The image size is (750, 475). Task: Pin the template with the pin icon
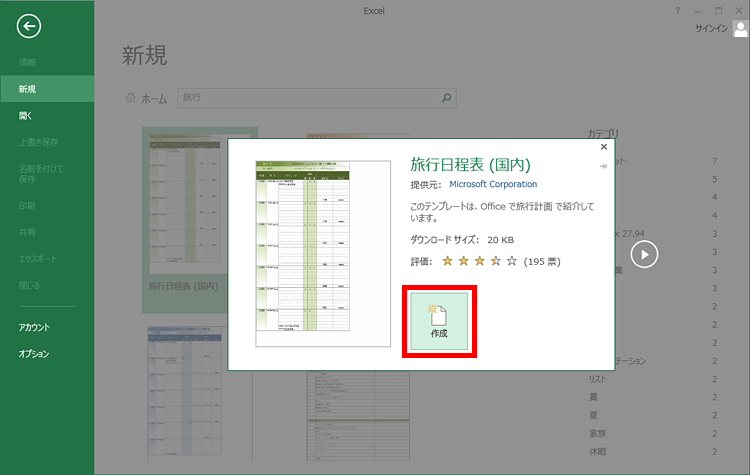click(x=603, y=166)
